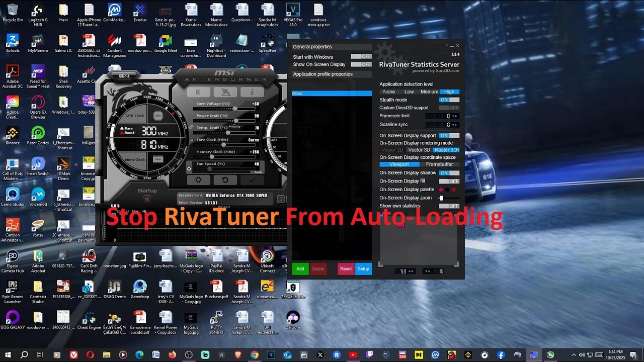
Task: Adjust the On-Screen Display zoom slider
Action: point(449,198)
